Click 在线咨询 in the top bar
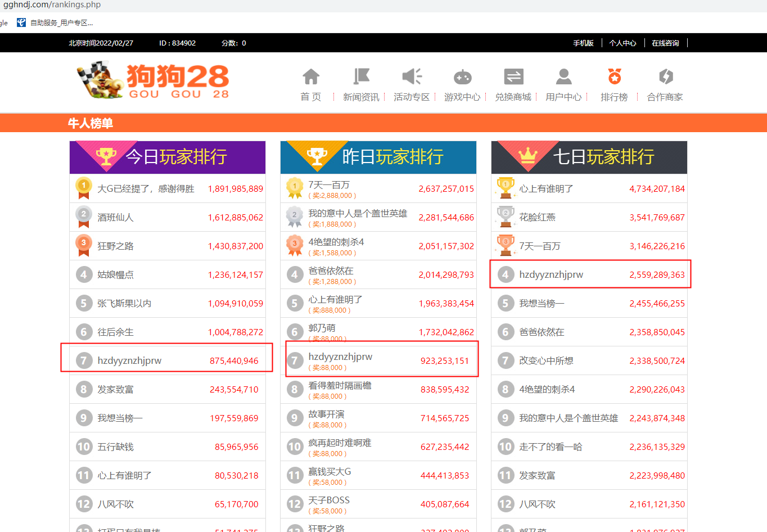Screen dimensions: 767x532 (x=665, y=43)
